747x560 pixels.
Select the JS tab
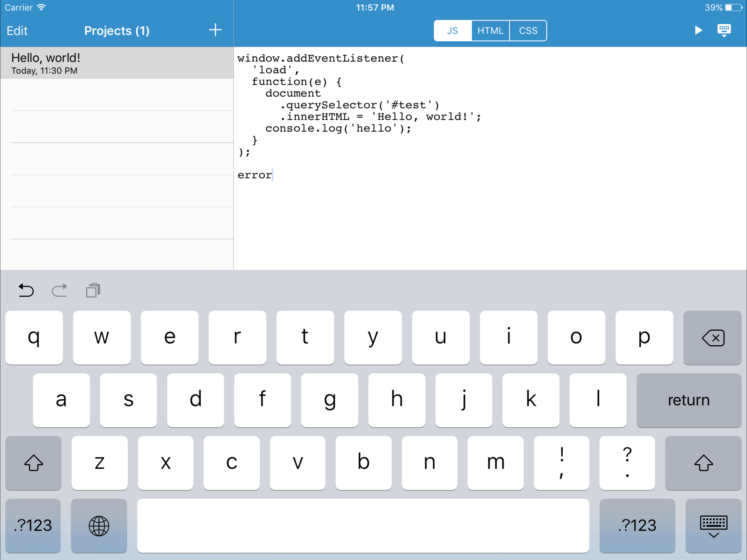tap(453, 31)
